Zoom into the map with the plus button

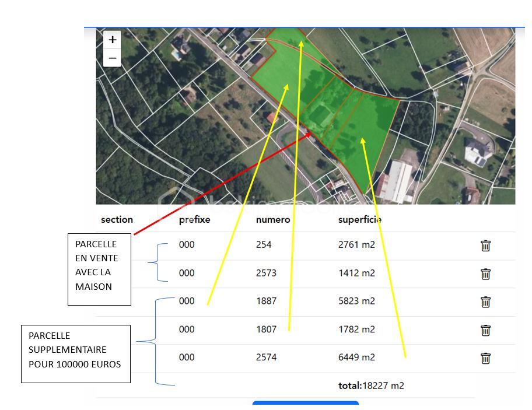pyautogui.click(x=112, y=39)
